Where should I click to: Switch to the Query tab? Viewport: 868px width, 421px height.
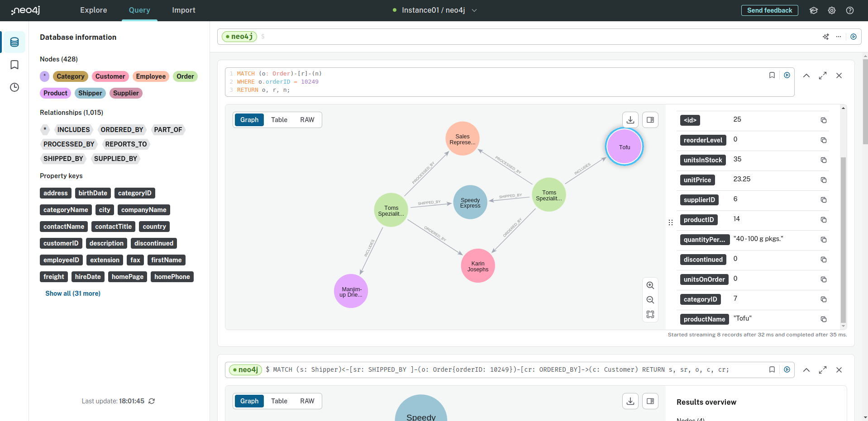coord(139,10)
